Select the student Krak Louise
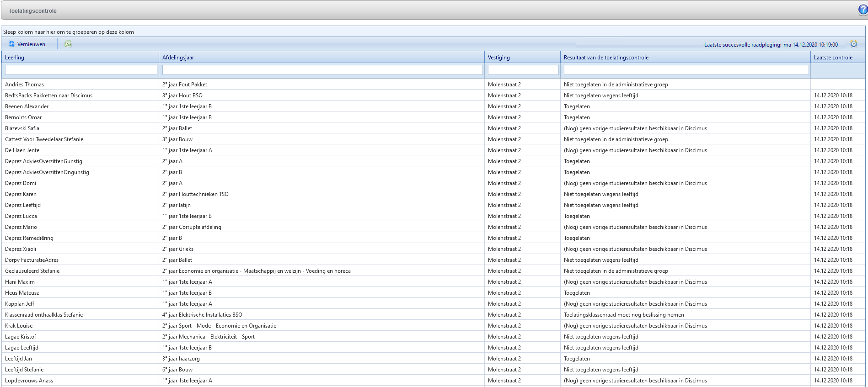The width and height of the screenshot is (868, 387). click(x=19, y=326)
